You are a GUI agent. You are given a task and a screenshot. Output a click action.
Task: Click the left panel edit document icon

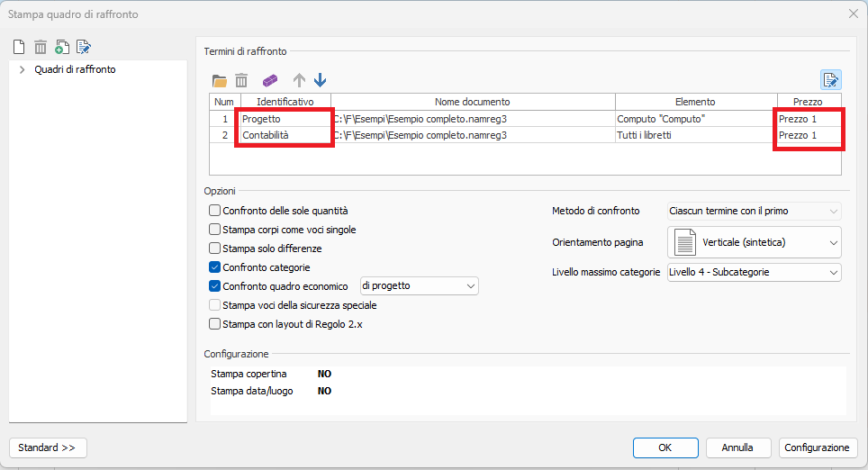coord(84,47)
